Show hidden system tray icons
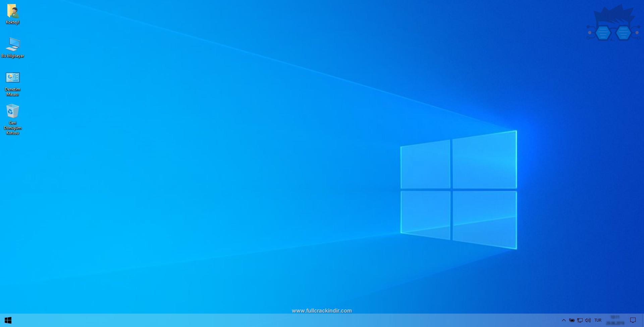This screenshot has width=644, height=327. [x=564, y=320]
